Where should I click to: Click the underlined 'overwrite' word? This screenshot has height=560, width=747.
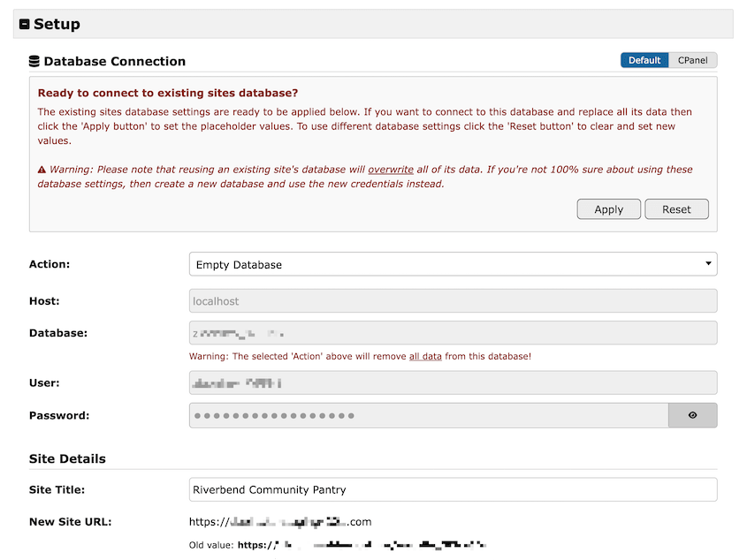pyautogui.click(x=391, y=170)
